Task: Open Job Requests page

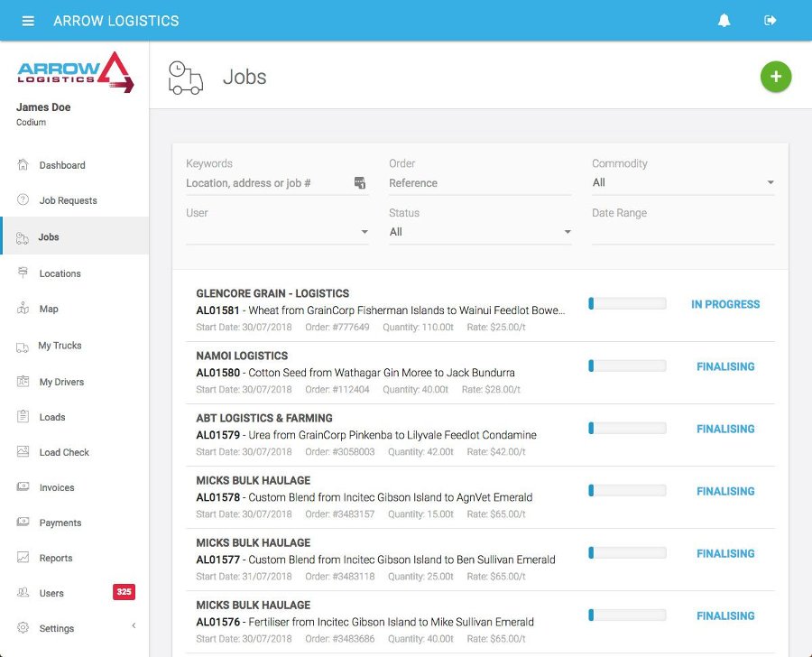Action: 68,200
